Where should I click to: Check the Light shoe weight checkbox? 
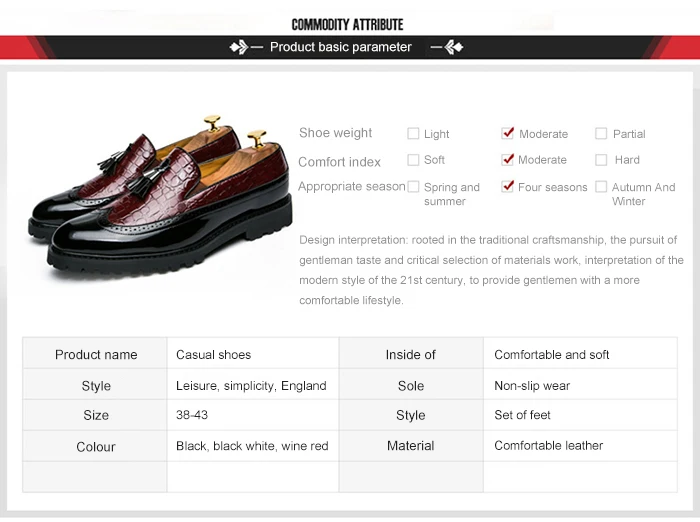coord(413,134)
